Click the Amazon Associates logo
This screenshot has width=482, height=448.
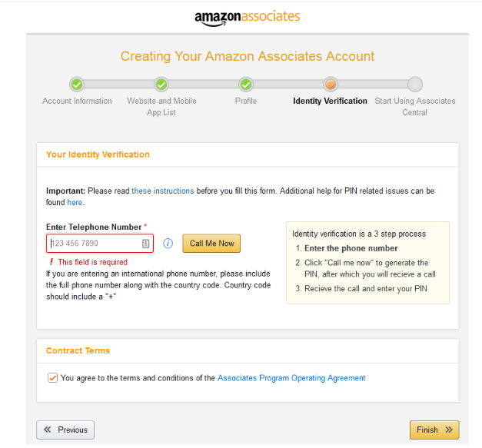point(247,18)
